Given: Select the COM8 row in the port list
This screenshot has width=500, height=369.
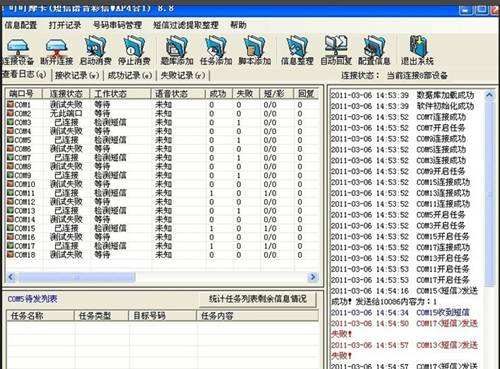Looking at the screenshot, I should 162,166.
